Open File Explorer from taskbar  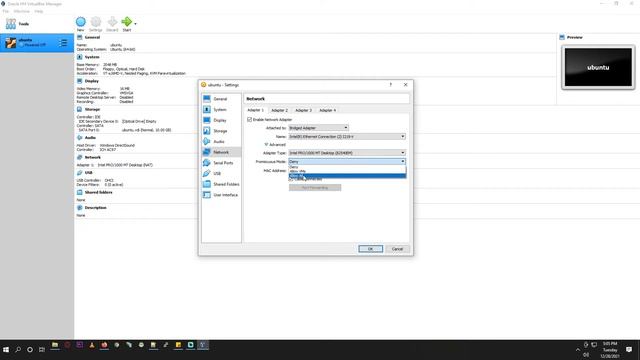click(55, 345)
